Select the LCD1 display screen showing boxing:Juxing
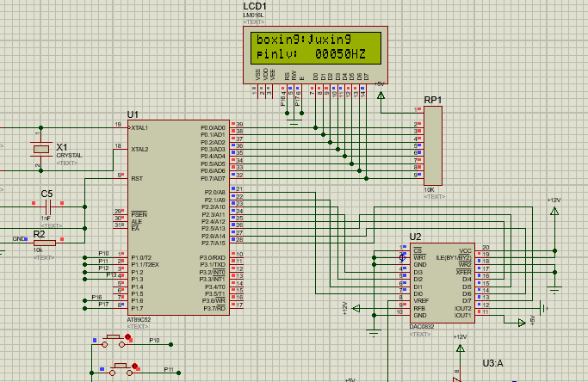Viewport: 588px width, 382px height. coord(316,48)
